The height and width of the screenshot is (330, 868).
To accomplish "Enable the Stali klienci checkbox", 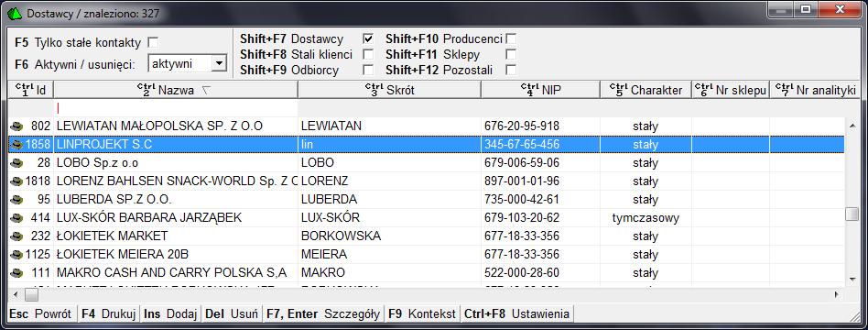I will coord(367,54).
